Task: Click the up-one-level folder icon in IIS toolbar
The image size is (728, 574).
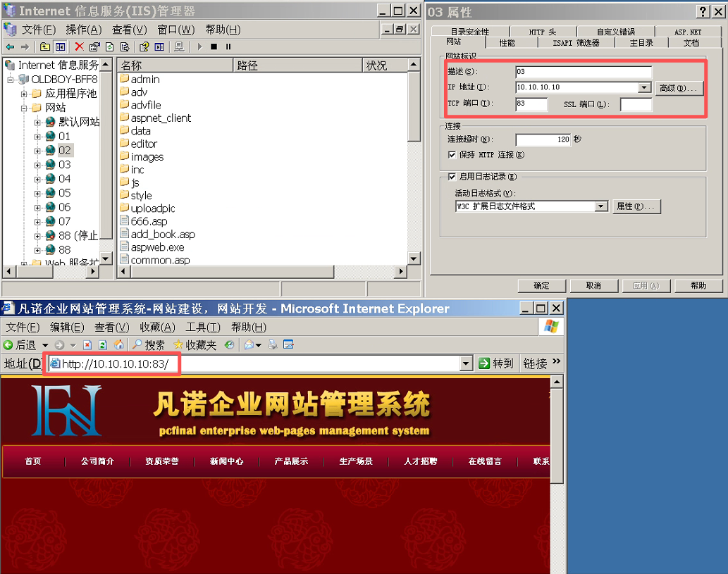Action: (44, 47)
